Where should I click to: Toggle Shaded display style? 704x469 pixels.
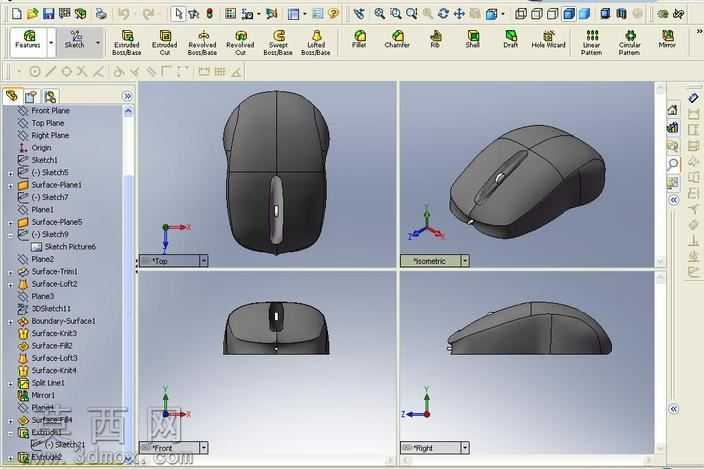584,14
